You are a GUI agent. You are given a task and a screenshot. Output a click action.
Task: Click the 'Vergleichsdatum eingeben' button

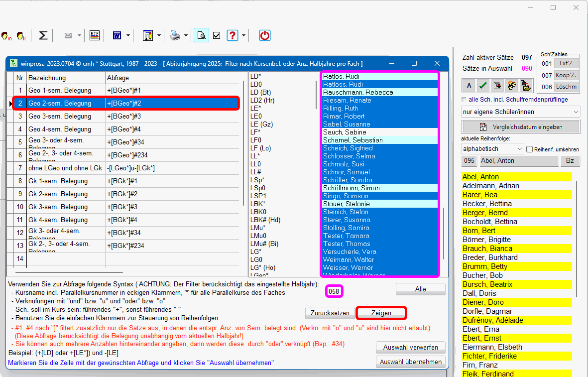pyautogui.click(x=520, y=126)
